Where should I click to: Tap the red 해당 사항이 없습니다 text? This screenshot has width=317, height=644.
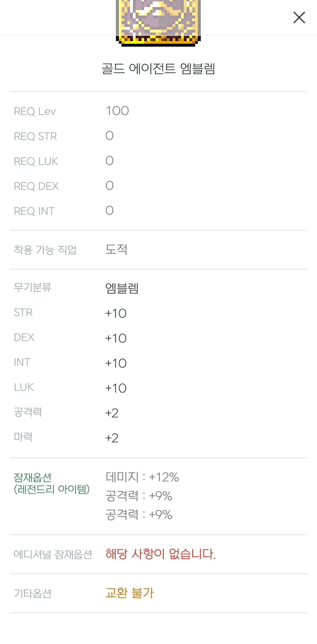(x=161, y=554)
